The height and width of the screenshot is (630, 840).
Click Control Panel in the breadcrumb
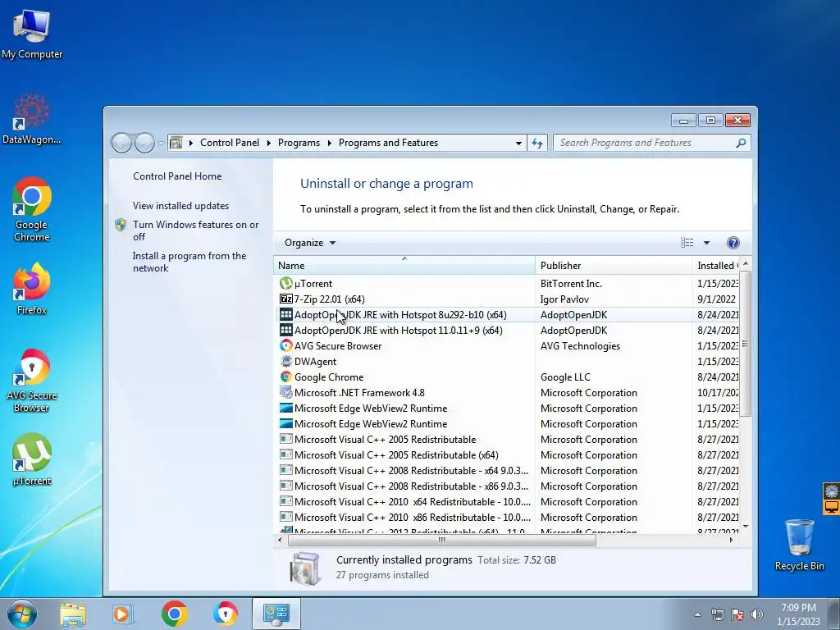point(230,143)
